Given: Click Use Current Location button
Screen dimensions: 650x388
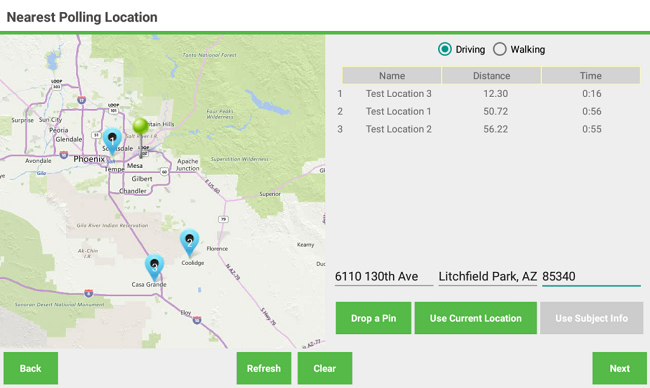Looking at the screenshot, I should (x=475, y=318).
